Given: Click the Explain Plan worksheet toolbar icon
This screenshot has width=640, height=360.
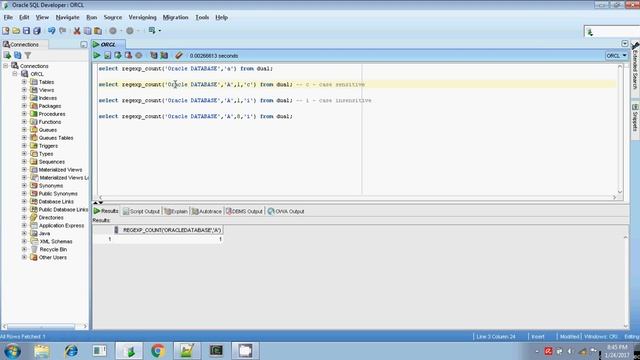Looking at the screenshot, I should [x=153, y=56].
